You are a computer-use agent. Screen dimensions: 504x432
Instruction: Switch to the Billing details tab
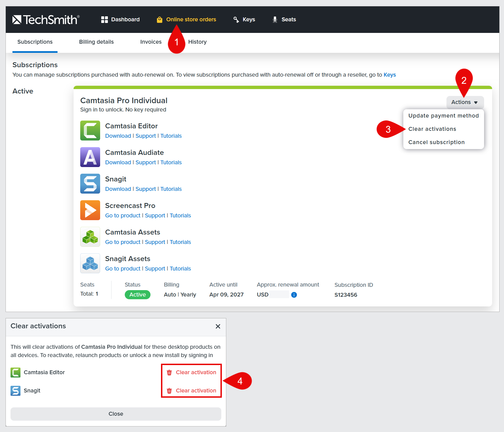pos(96,42)
